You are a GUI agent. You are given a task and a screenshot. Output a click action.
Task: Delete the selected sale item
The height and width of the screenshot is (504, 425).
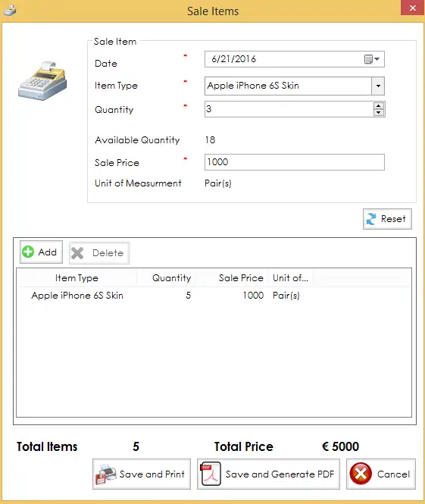pos(99,253)
